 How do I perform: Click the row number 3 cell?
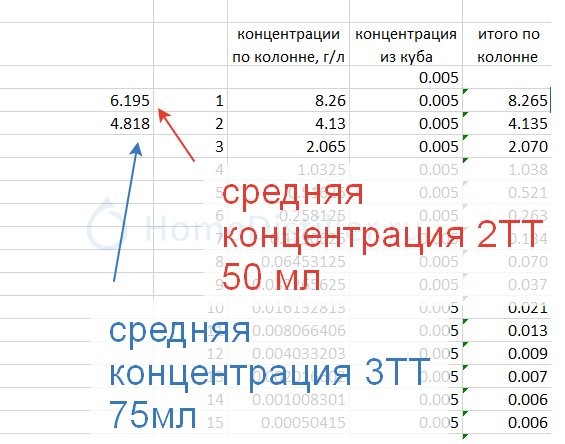click(x=191, y=146)
